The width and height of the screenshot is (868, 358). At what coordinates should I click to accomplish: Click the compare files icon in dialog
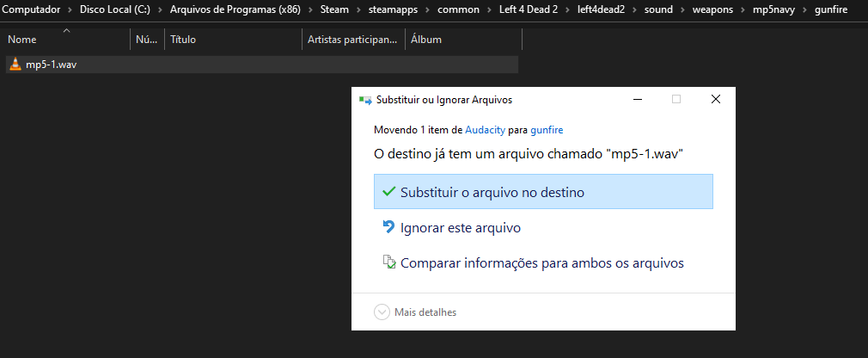point(389,262)
